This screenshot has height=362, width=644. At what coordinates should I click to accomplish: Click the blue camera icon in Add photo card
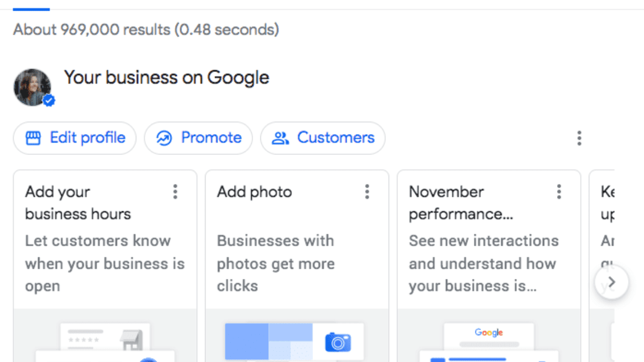(x=338, y=342)
